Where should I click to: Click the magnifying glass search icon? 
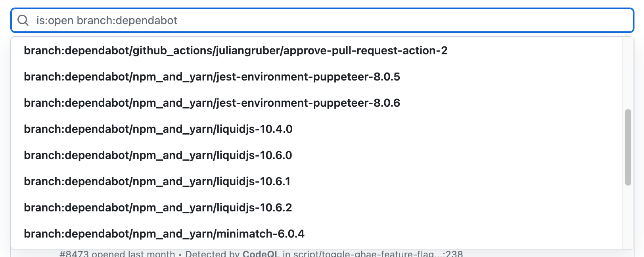click(x=23, y=20)
